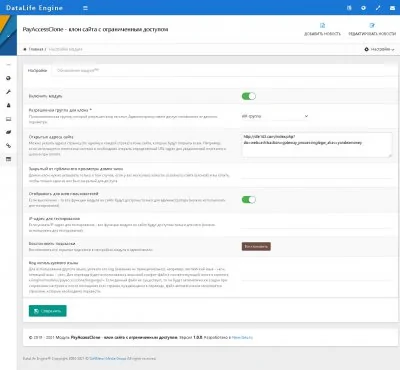Go to Главная breadcrumb link
The image size is (400, 370).
click(36, 49)
